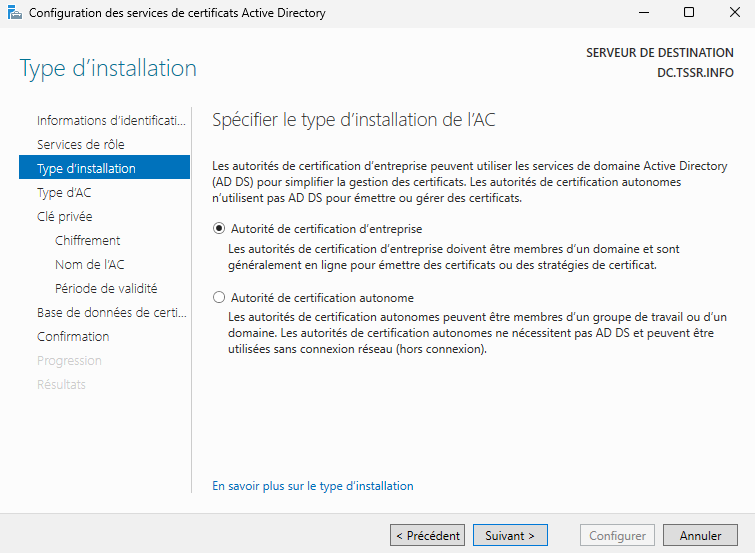Navigate to Type d'AC step

tap(64, 192)
